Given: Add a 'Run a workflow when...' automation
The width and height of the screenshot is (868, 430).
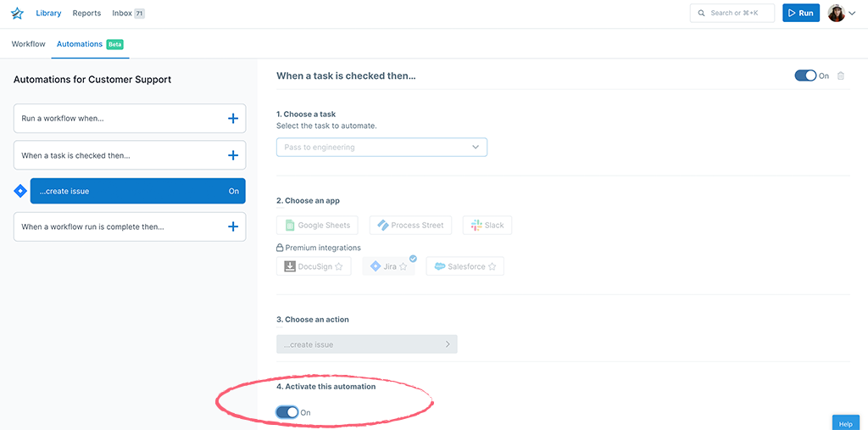Looking at the screenshot, I should [233, 119].
